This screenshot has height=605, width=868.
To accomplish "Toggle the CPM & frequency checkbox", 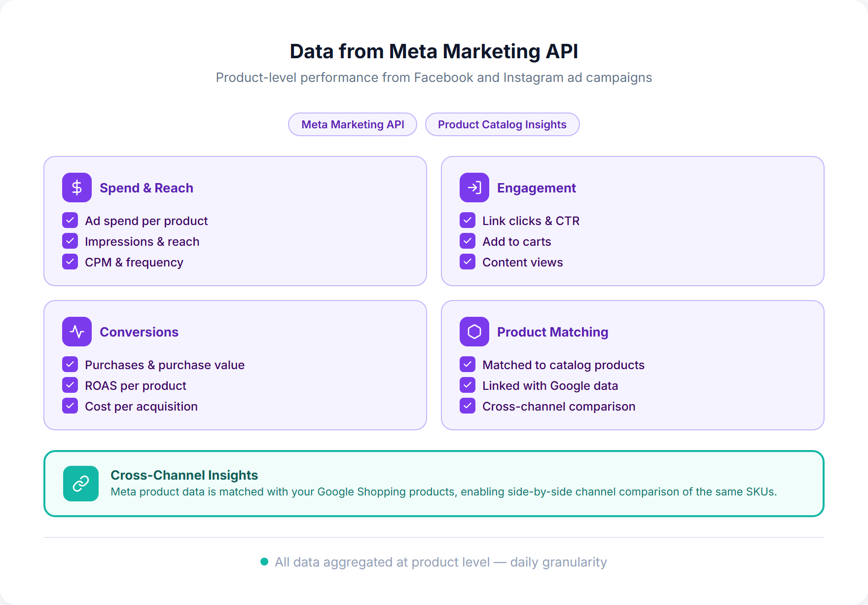I will pos(70,262).
